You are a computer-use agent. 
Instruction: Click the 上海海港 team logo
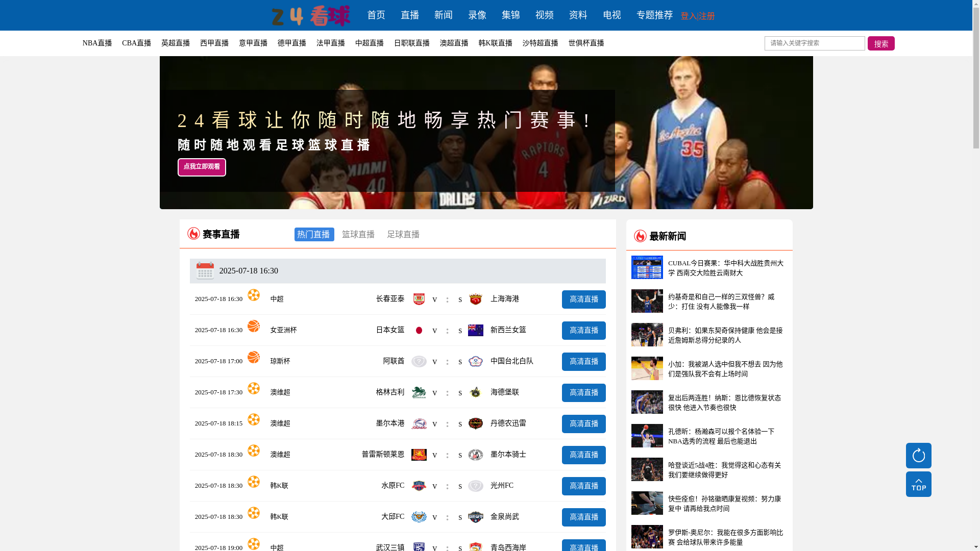[476, 299]
